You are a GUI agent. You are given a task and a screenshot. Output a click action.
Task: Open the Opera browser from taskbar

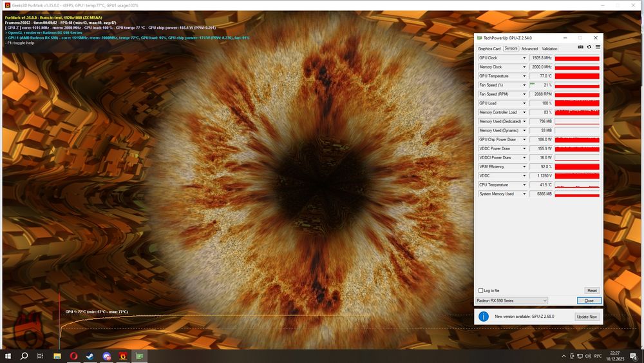tap(74, 356)
